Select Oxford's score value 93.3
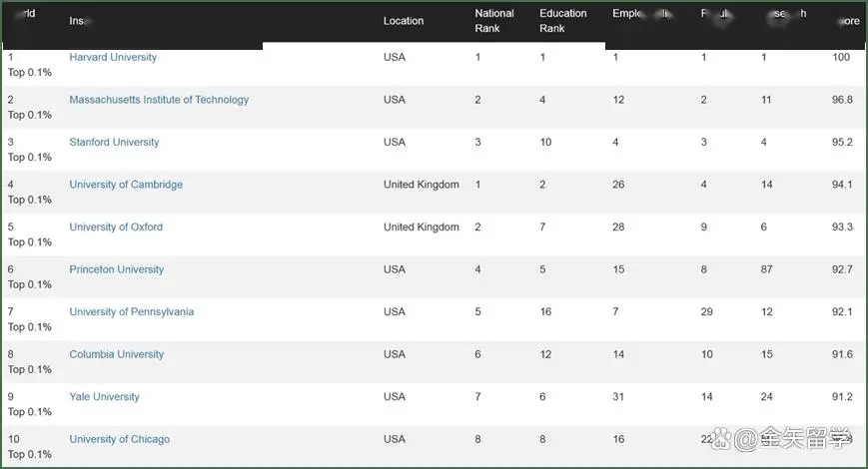The image size is (868, 469). (842, 227)
